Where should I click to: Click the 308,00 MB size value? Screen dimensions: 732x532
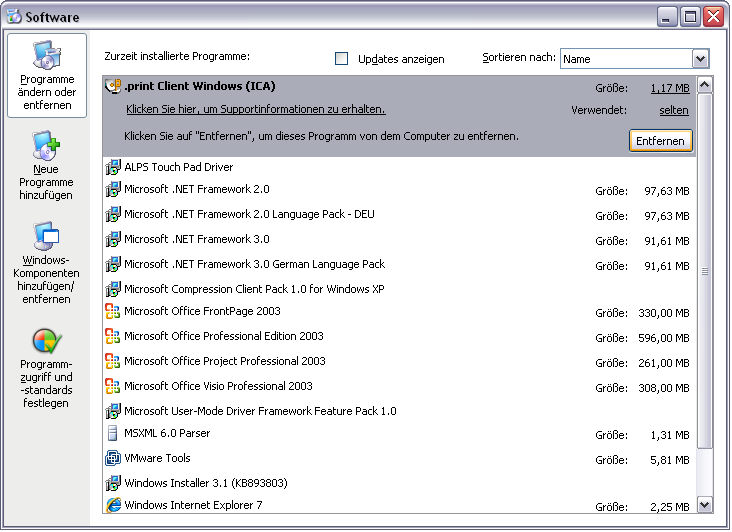point(664,388)
